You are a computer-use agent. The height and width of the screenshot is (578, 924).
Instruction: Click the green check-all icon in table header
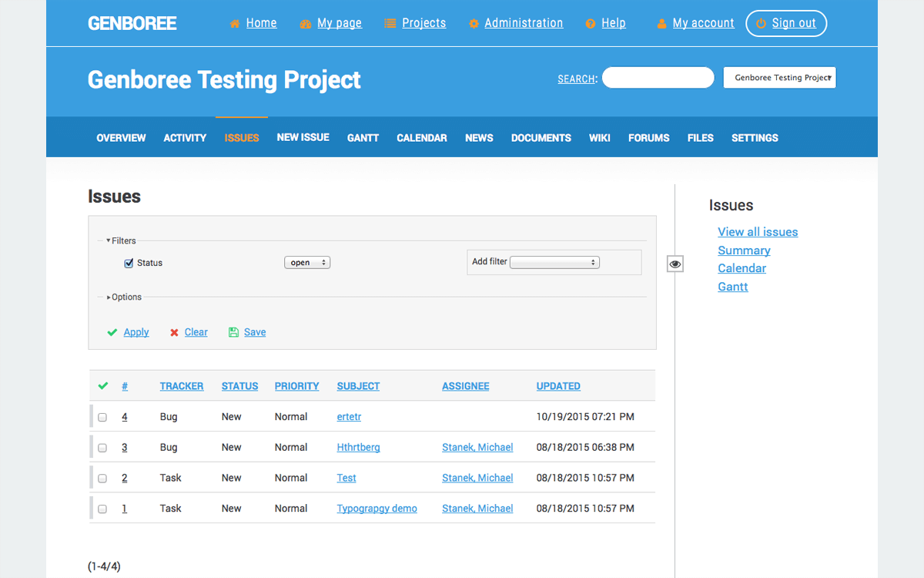(x=103, y=386)
